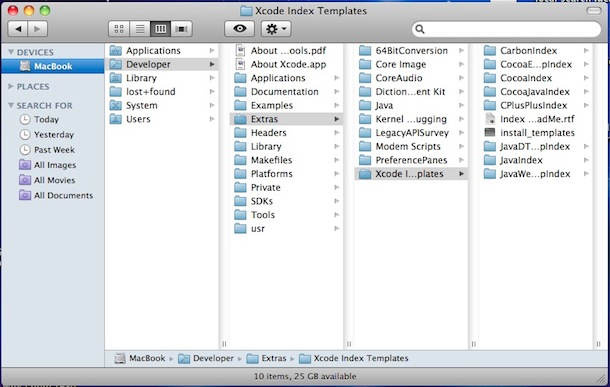The image size is (610, 387).
Task: Switch to icon view mode
Action: [x=119, y=29]
